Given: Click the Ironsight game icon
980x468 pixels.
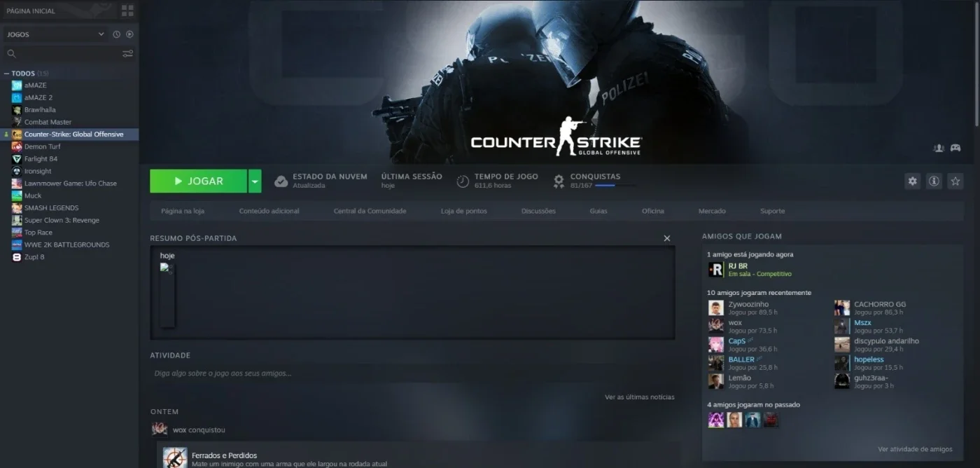Looking at the screenshot, I should [17, 171].
